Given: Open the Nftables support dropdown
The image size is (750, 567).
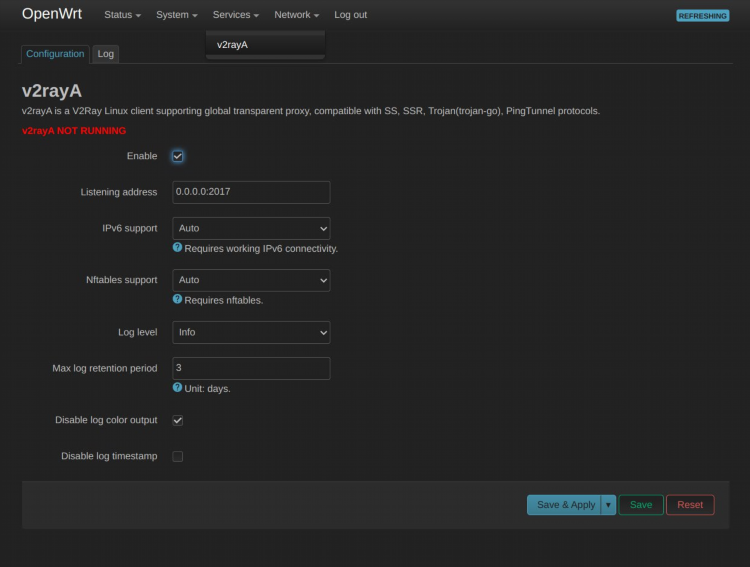Looking at the screenshot, I should coord(251,280).
